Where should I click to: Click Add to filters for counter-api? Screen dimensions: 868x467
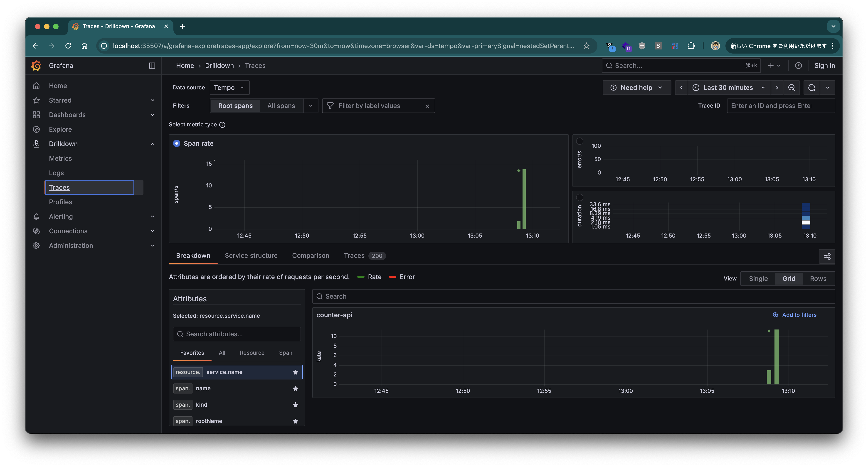[794, 315]
